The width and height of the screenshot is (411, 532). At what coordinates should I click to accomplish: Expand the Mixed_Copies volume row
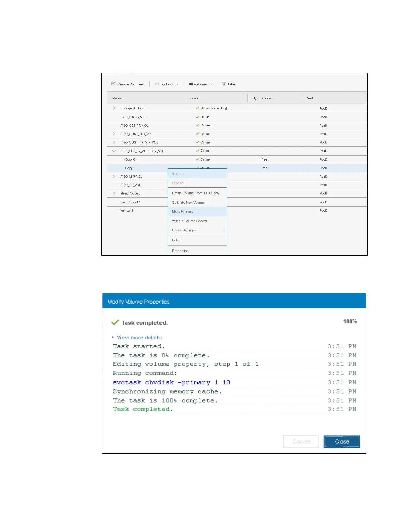click(114, 193)
